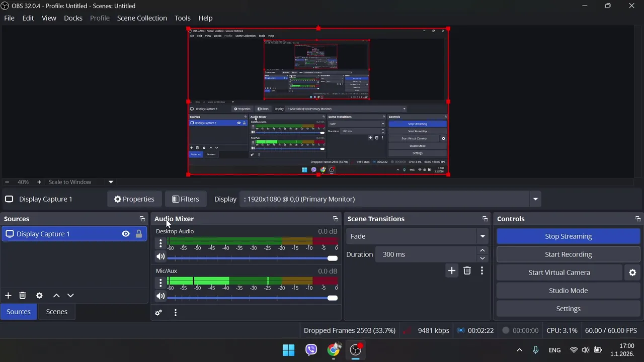Open Properties for Display Capture 1
Screen dimensions: 644x362
[x=134, y=199]
